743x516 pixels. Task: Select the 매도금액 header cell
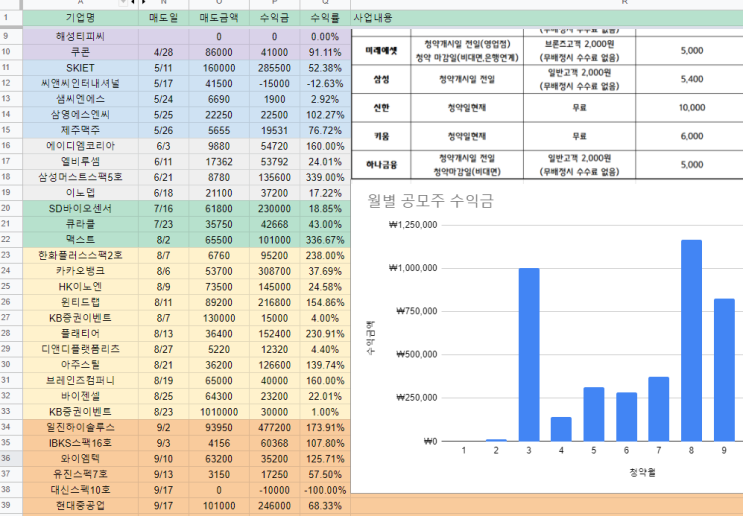point(219,18)
